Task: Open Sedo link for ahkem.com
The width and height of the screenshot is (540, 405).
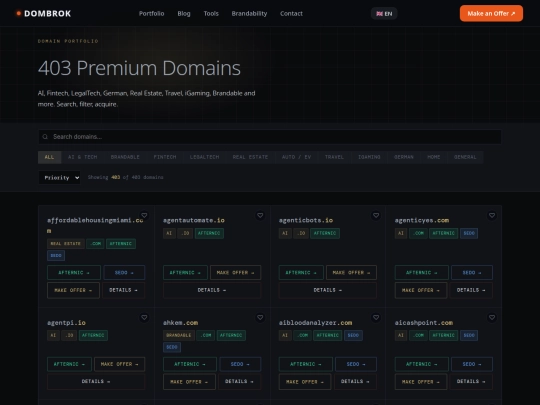Action: (240, 364)
